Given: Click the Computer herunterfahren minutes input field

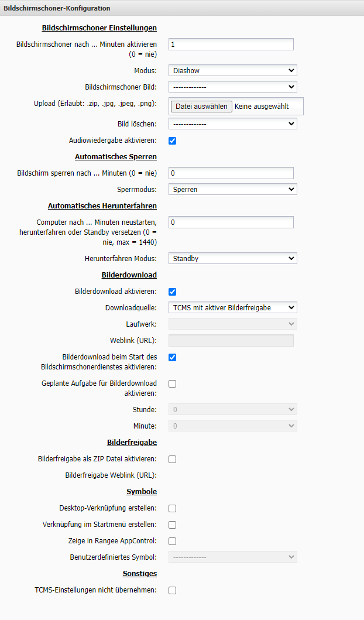Looking at the screenshot, I should point(231,222).
